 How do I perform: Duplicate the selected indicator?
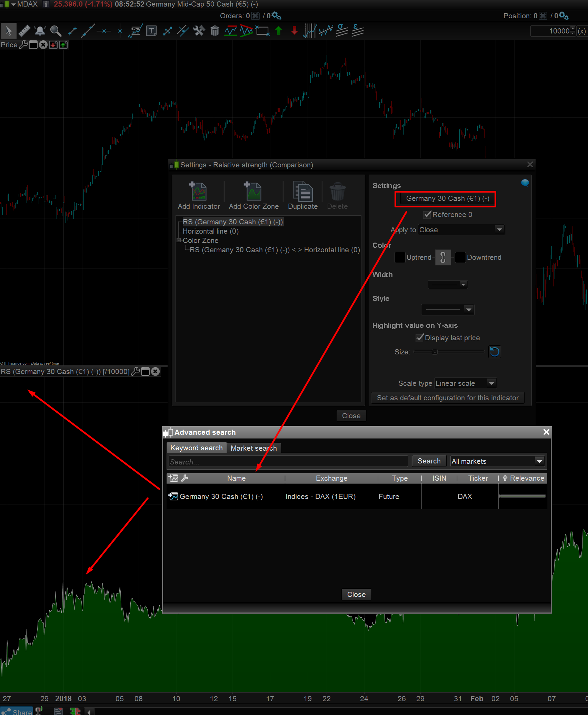(x=303, y=196)
